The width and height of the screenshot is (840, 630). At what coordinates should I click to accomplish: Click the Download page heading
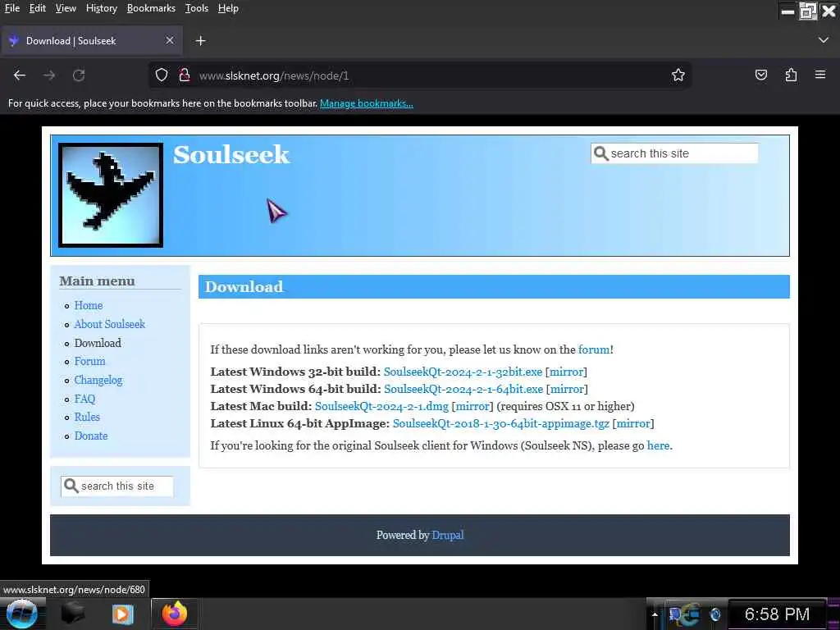point(244,286)
